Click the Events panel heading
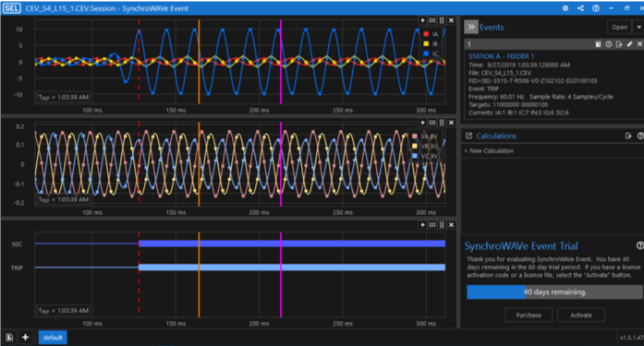644x346 pixels. pyautogui.click(x=492, y=27)
